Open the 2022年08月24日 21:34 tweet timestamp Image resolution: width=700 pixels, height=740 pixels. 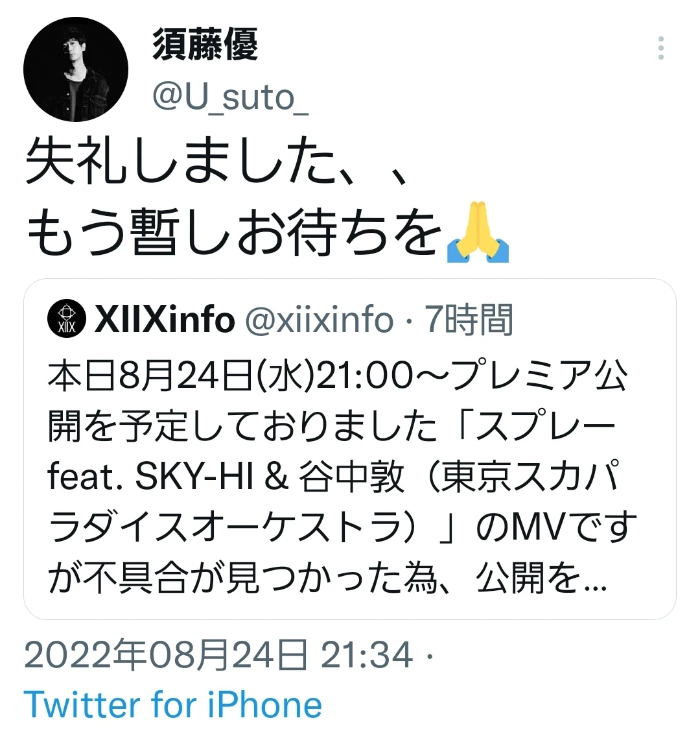coord(218,655)
